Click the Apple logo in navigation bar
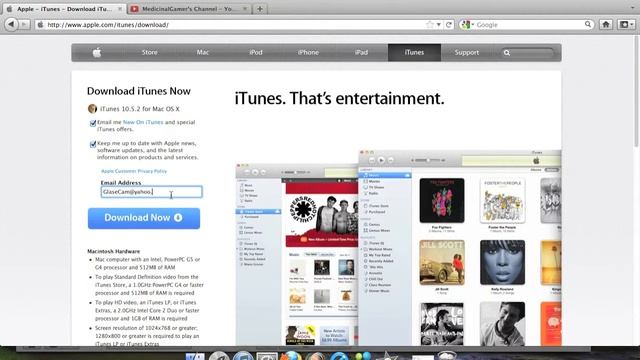The image size is (640, 360). [97, 52]
